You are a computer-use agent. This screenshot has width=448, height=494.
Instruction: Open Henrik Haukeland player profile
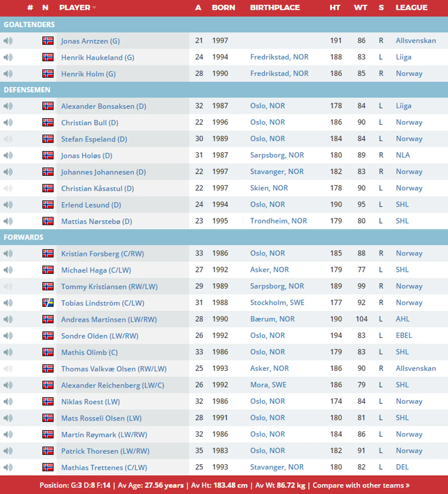pos(98,57)
